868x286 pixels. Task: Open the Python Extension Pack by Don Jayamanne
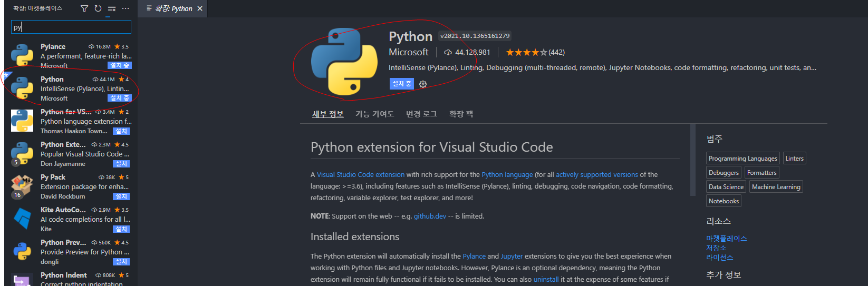pyautogui.click(x=71, y=154)
